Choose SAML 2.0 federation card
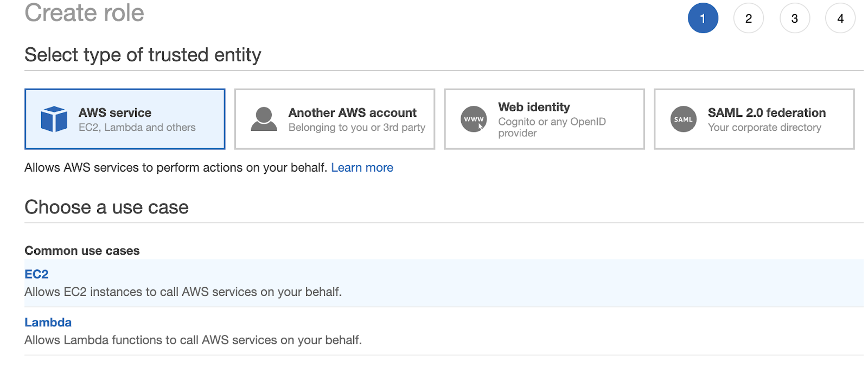Image resolution: width=868 pixels, height=366 pixels. point(755,119)
